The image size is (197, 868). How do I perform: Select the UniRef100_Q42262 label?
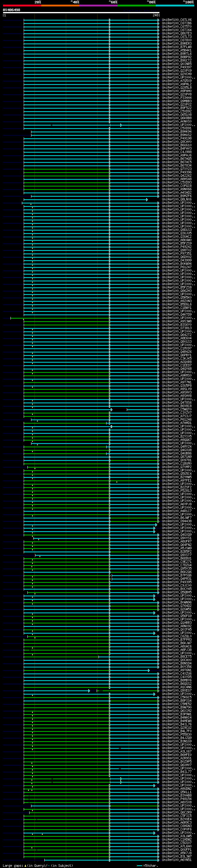pyautogui.click(x=177, y=176)
